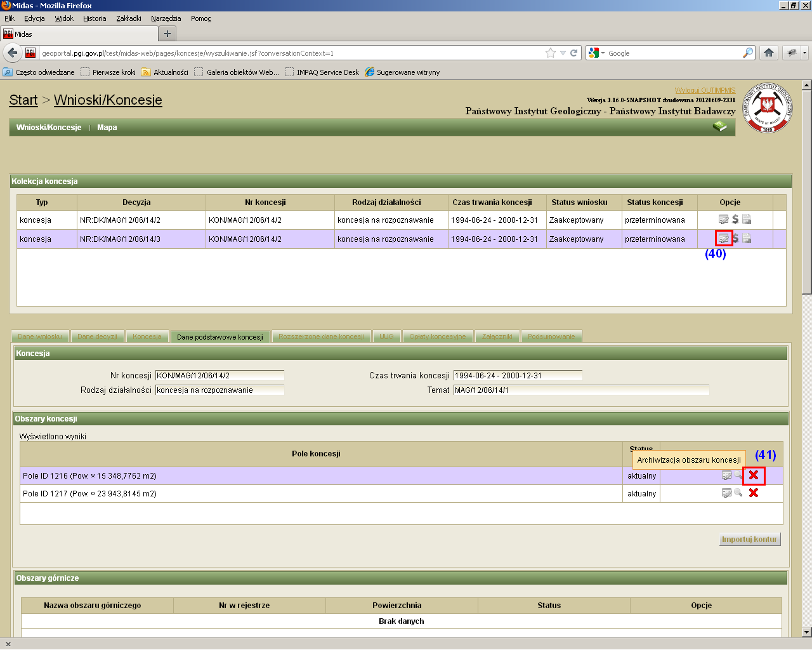Archive Pole ID 1217 with red X
This screenshot has height=650, width=812.
click(754, 493)
